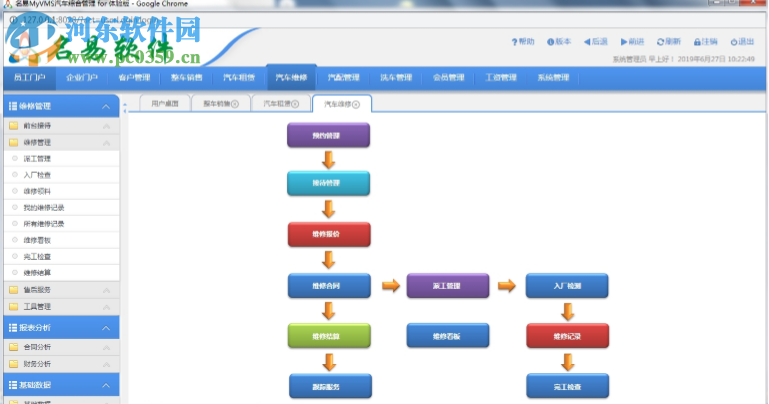This screenshot has height=404, width=769.
Task: Open 我的维修记录 in the sidebar
Action: pyautogui.click(x=61, y=208)
